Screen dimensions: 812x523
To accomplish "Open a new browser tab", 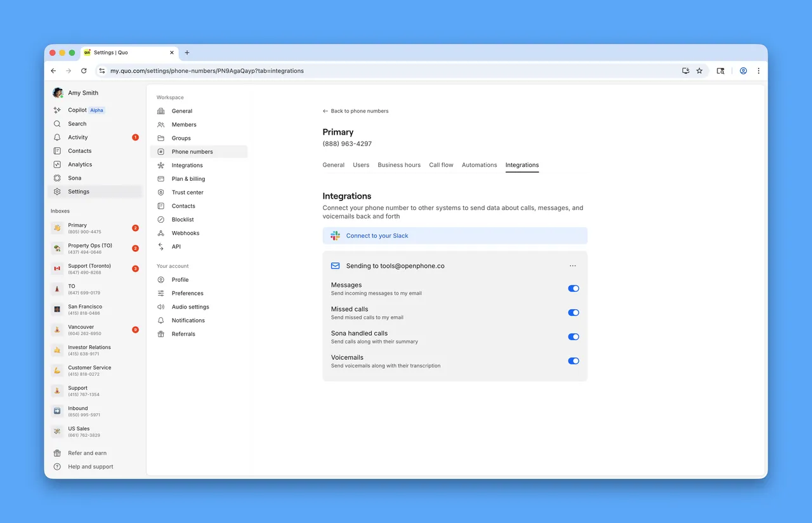I will click(187, 53).
